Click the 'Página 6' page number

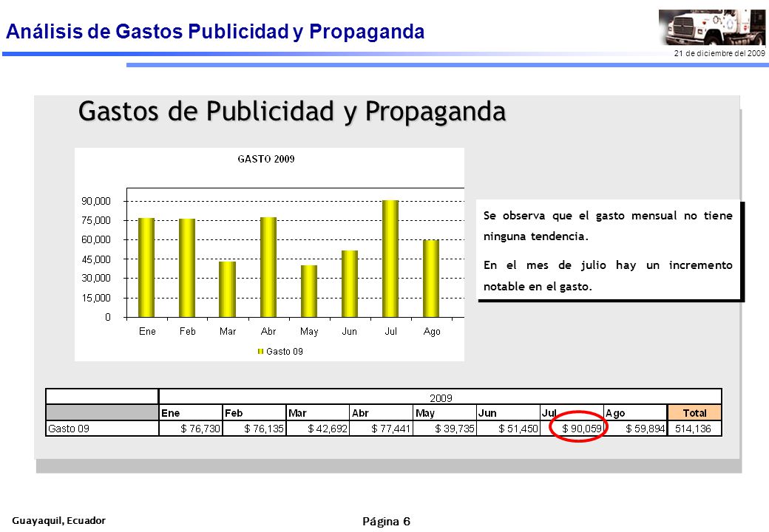click(x=387, y=521)
